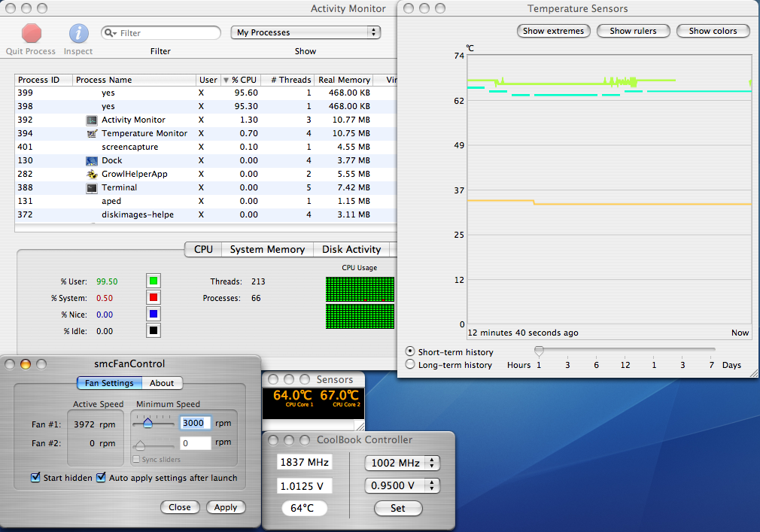The width and height of the screenshot is (760, 532).
Task: Sort by the Process ID column header
Action: click(x=44, y=80)
